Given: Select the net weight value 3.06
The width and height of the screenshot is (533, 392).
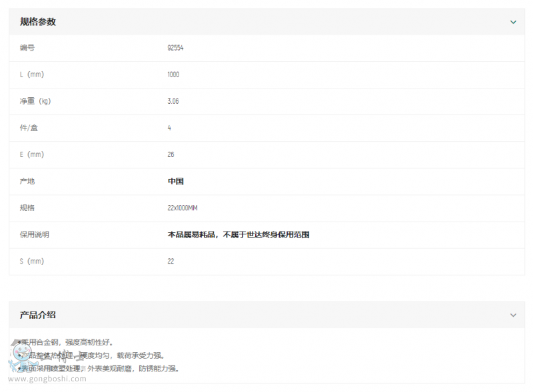Looking at the screenshot, I should [x=173, y=101].
